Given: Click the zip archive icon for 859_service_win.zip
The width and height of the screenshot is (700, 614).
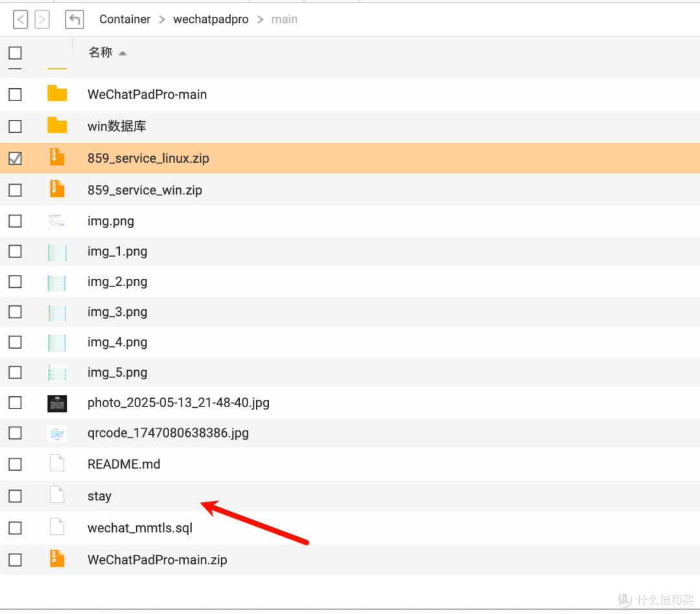Looking at the screenshot, I should coord(57,189).
